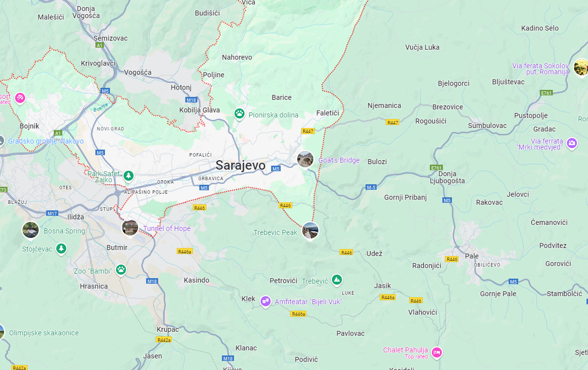588x370 pixels.
Task: Click the Olimpijske skakaonice label
Action: [x=44, y=333]
